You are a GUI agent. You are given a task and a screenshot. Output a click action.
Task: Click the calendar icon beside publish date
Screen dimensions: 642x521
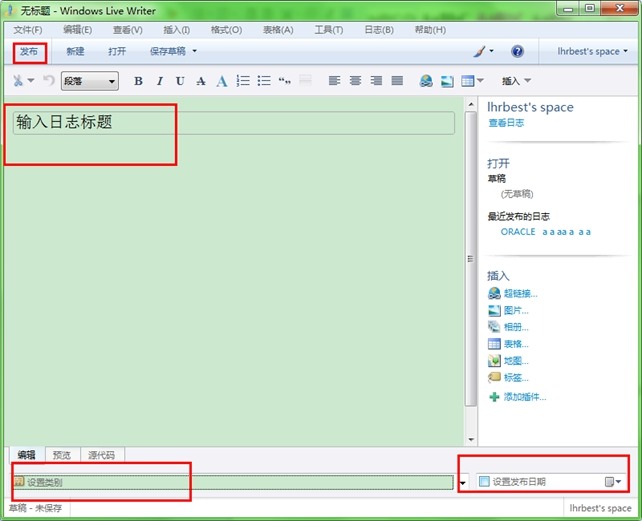610,482
